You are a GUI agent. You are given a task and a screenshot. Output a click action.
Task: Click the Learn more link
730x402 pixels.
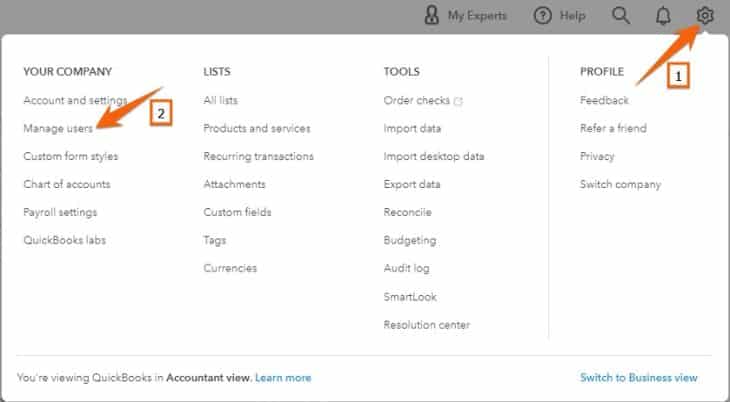[x=283, y=378]
